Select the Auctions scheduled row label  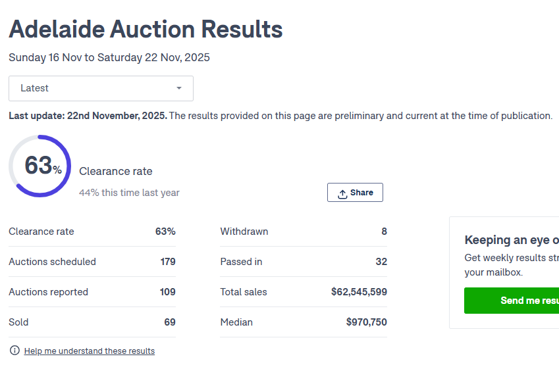point(52,262)
